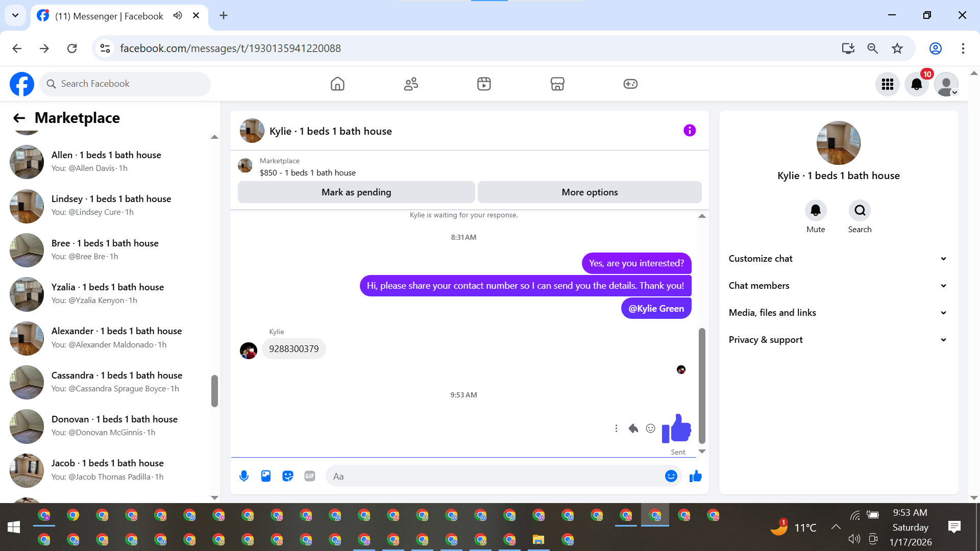Open the Marketplace tab in top navigation
The width and height of the screenshot is (980, 551).
coord(557,84)
